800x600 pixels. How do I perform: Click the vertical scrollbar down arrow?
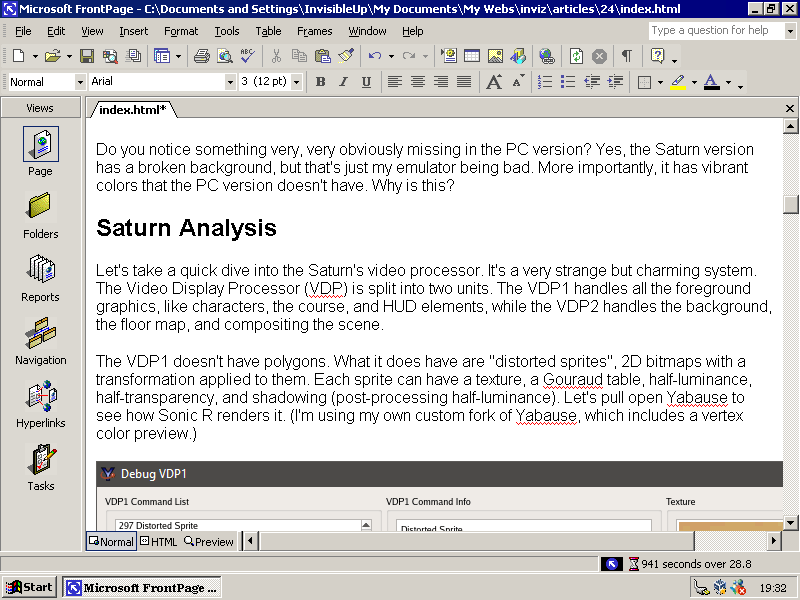[790, 523]
